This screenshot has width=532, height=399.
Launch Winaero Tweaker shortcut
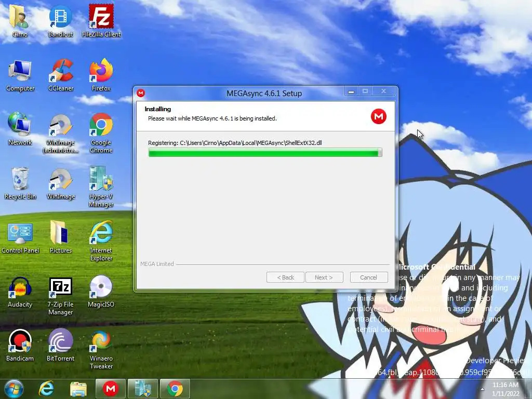coord(101,350)
